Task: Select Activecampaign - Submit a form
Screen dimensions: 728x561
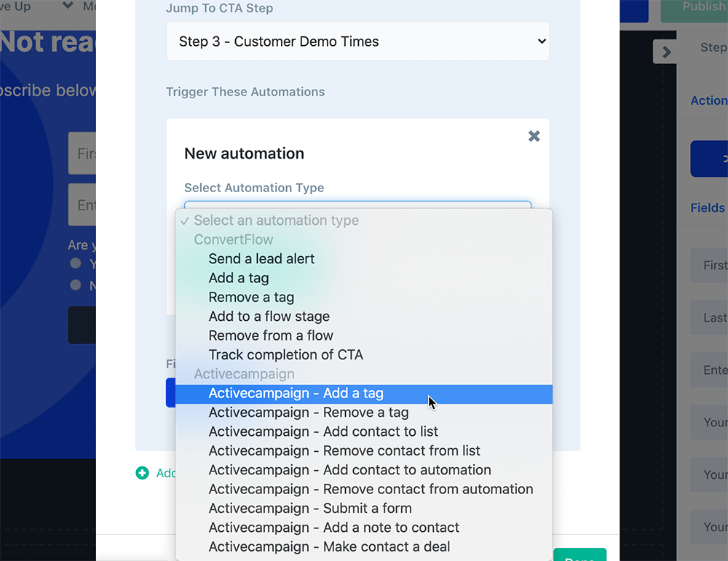Action: tap(363, 508)
